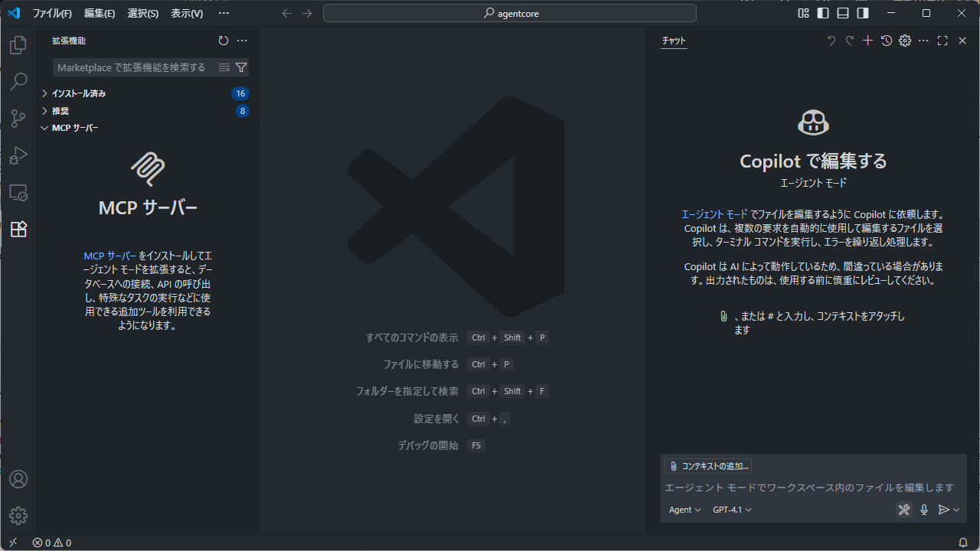
Task: Click the recommended count badge 8
Action: (x=243, y=111)
